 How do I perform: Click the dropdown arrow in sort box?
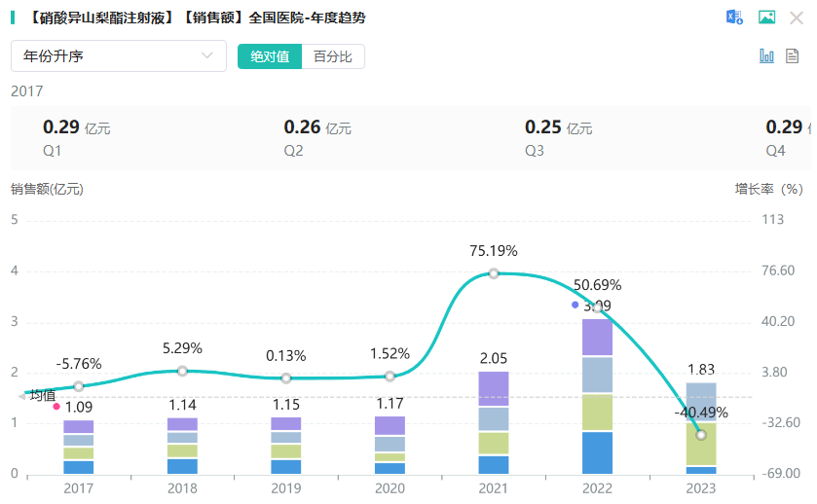[x=206, y=56]
